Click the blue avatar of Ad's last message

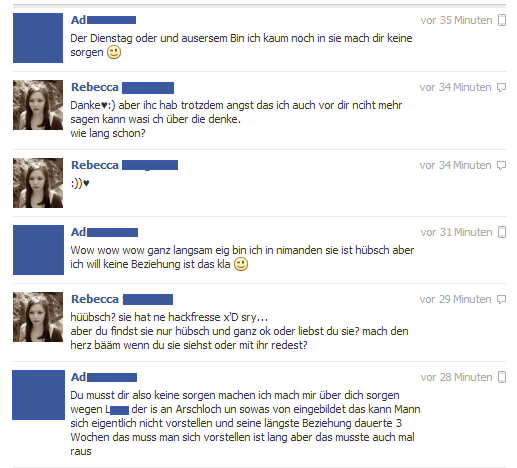(38, 395)
